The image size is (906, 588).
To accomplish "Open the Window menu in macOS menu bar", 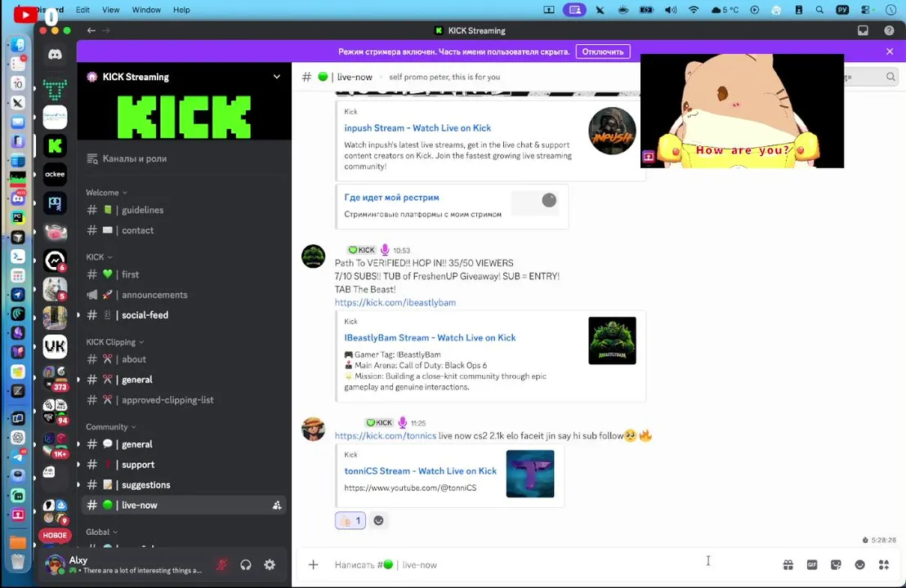I will [x=146, y=10].
